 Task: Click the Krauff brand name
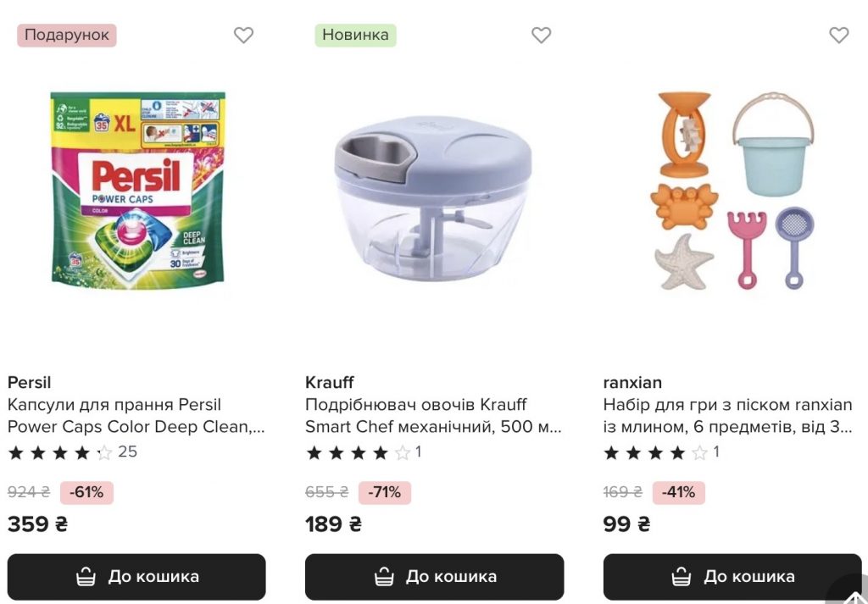330,382
